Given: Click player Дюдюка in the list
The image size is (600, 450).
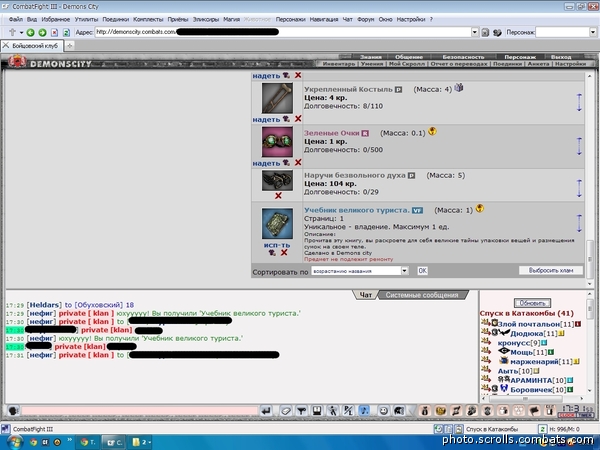Looking at the screenshot, I should coord(527,334).
